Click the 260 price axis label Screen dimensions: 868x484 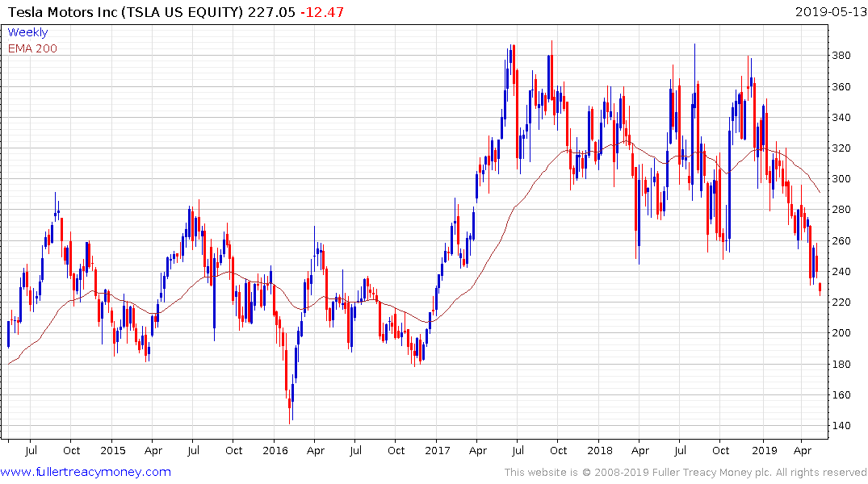841,240
